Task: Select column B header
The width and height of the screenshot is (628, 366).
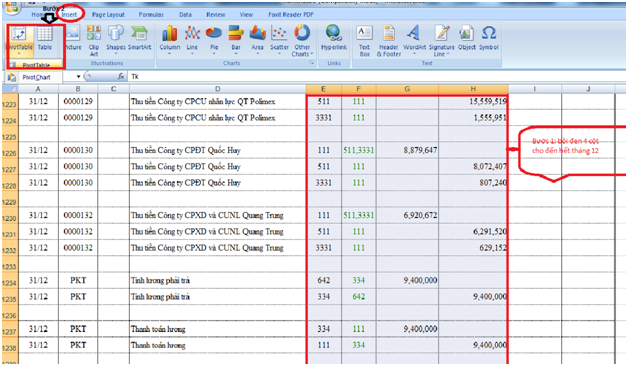Action: point(78,88)
